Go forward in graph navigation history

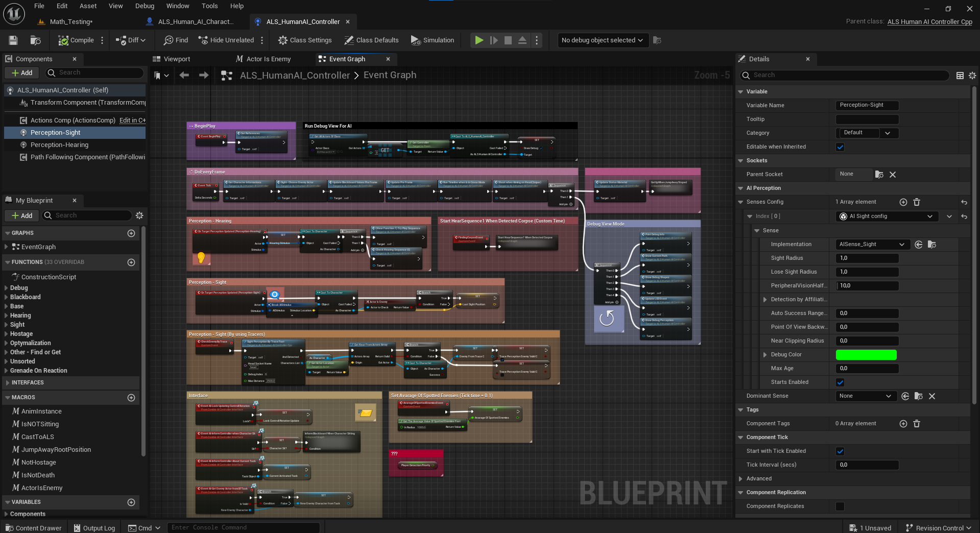[204, 75]
